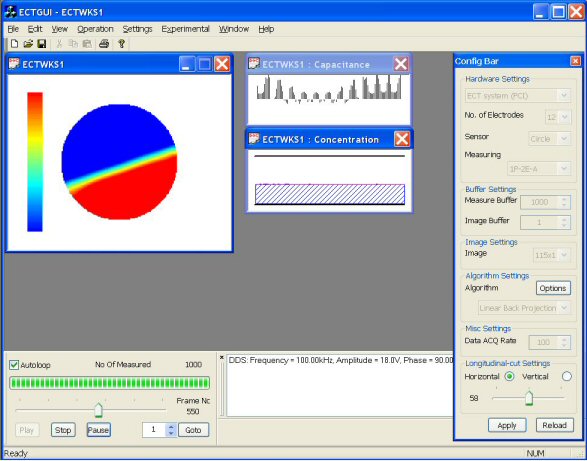Open the Sensor Circle dropdown
The width and height of the screenshot is (587, 461).
(x=549, y=139)
